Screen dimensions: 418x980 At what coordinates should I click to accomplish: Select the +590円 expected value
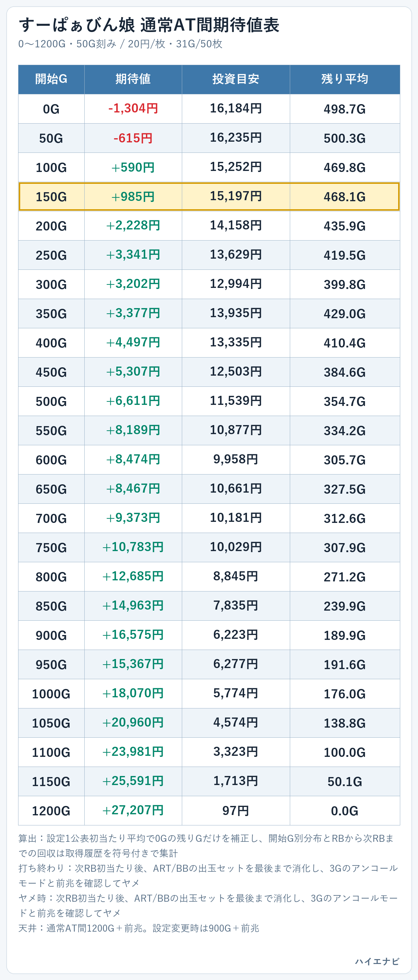[133, 167]
